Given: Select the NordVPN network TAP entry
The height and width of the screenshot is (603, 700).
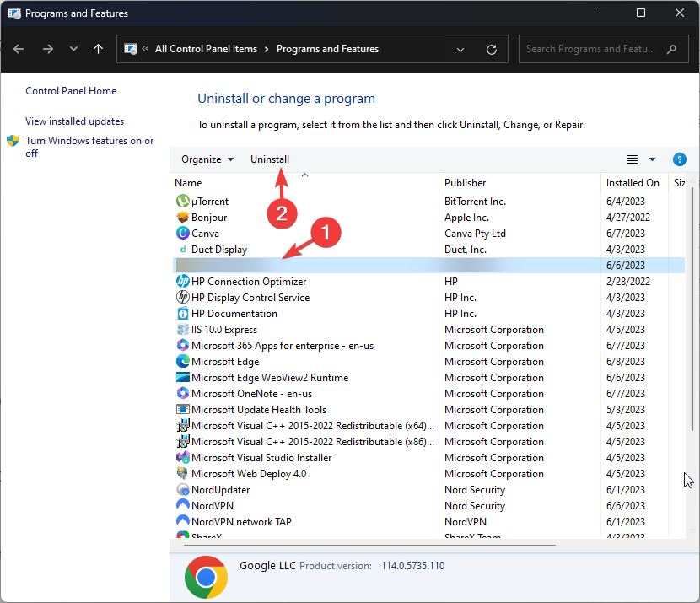Looking at the screenshot, I should click(x=241, y=522).
